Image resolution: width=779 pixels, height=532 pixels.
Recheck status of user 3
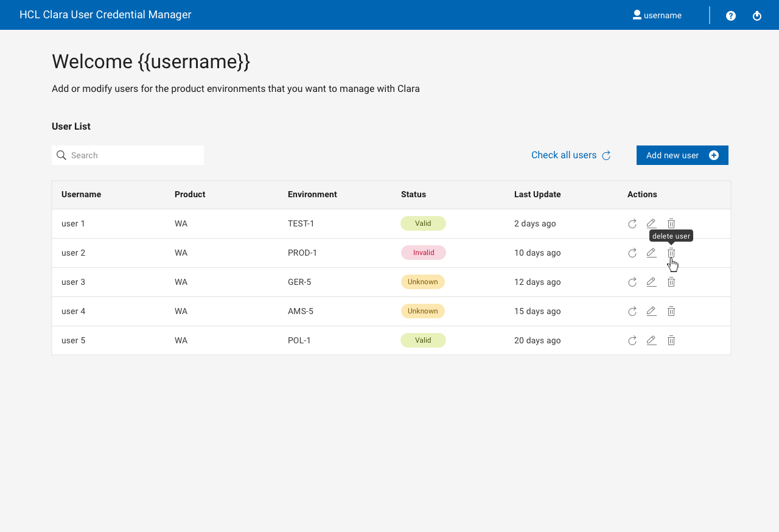[x=632, y=282]
